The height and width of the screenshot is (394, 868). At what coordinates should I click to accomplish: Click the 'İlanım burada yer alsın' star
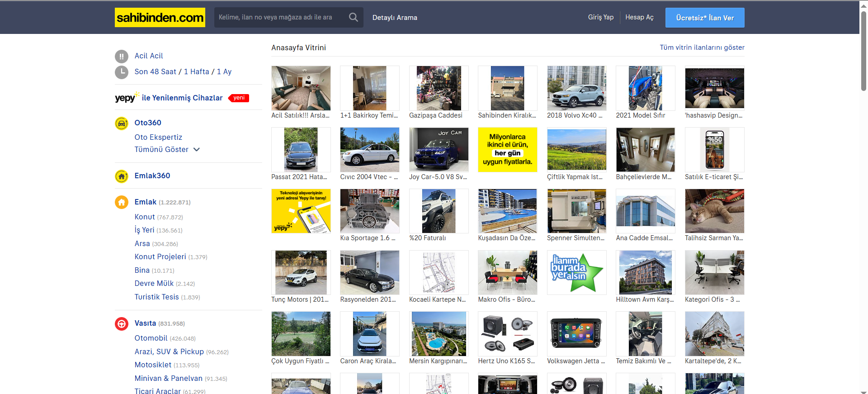577,272
